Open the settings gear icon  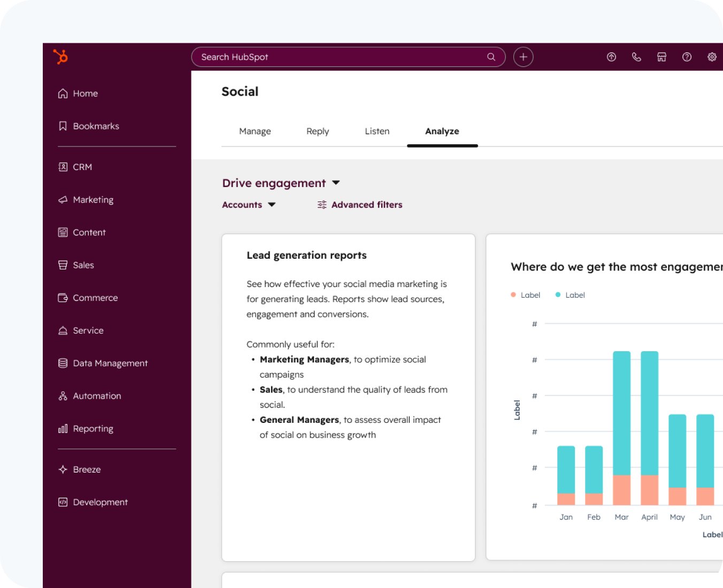coord(712,57)
